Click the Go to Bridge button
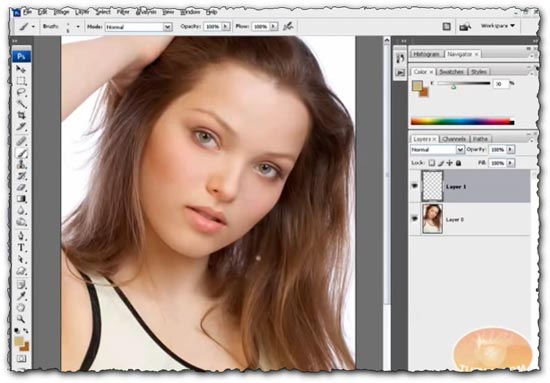The image size is (550, 383). click(465, 26)
